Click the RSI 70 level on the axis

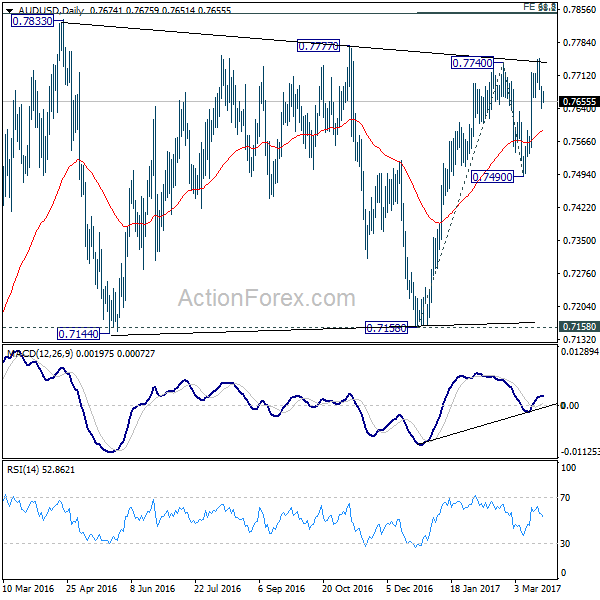565,497
